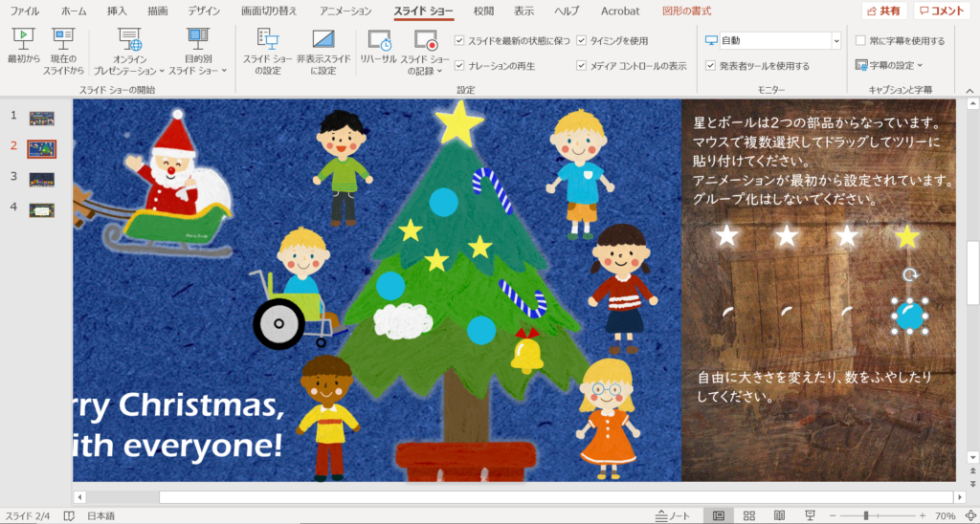Open Slide Show Setup (スライドショーの設定)
980x524 pixels.
tap(267, 52)
